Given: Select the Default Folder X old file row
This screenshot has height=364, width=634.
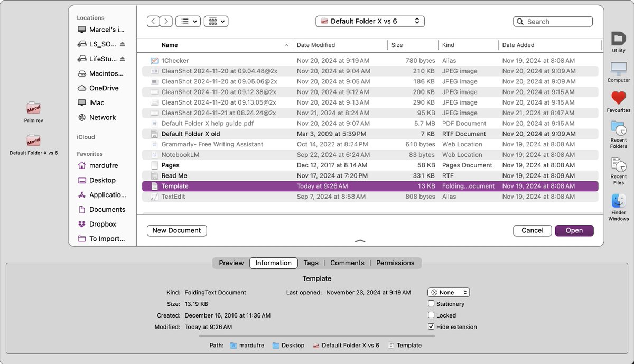Looking at the screenshot, I should coord(370,134).
